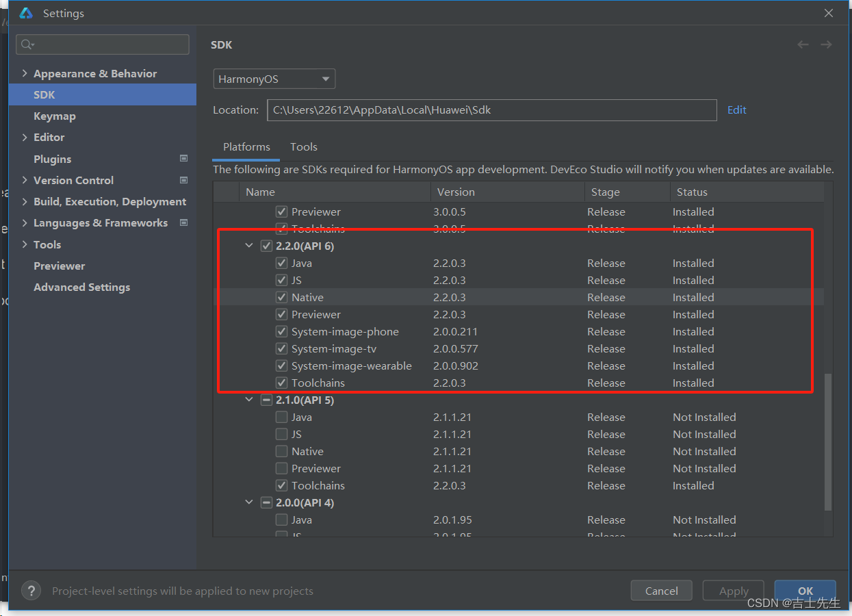Toggle the 2.2.0(API 6) group checkbox
This screenshot has height=616, width=852.
pyautogui.click(x=266, y=246)
